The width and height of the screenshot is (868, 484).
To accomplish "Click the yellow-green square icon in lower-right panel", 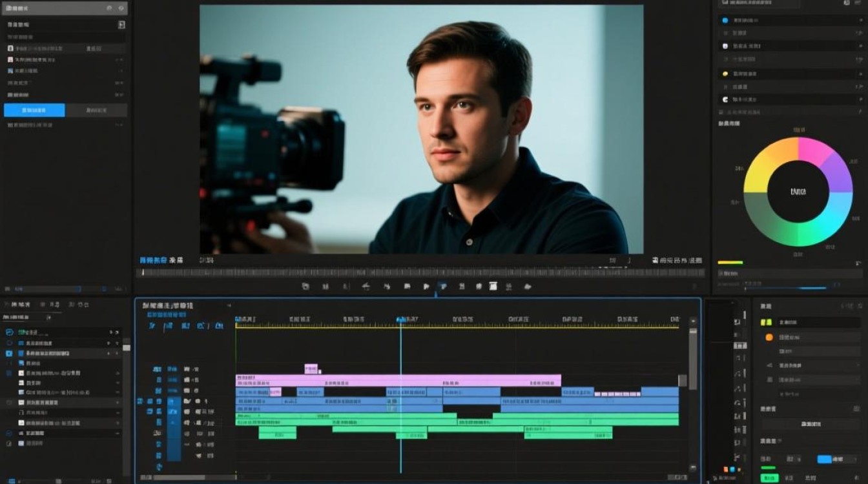I will 766,322.
